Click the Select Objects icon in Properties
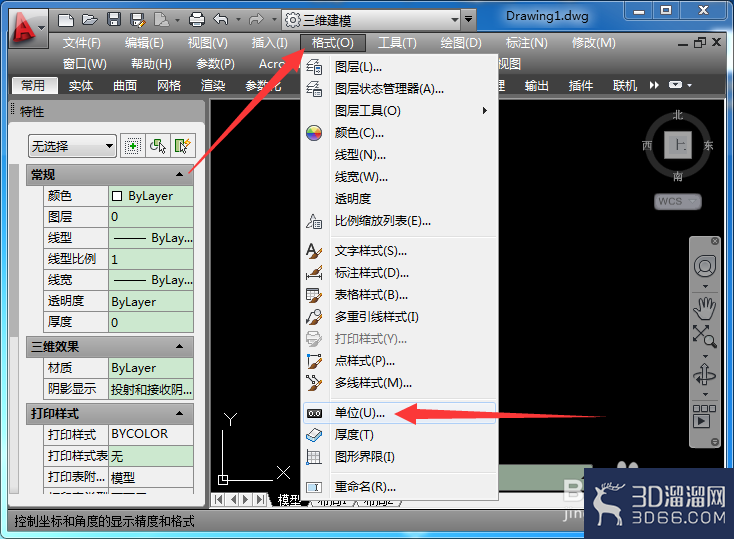734x539 pixels. pos(158,146)
